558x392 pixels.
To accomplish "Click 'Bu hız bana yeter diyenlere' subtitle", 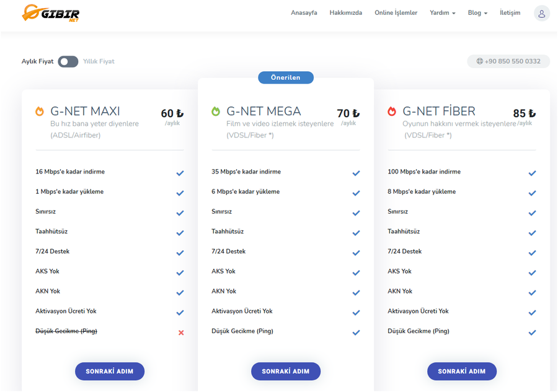I will point(95,124).
